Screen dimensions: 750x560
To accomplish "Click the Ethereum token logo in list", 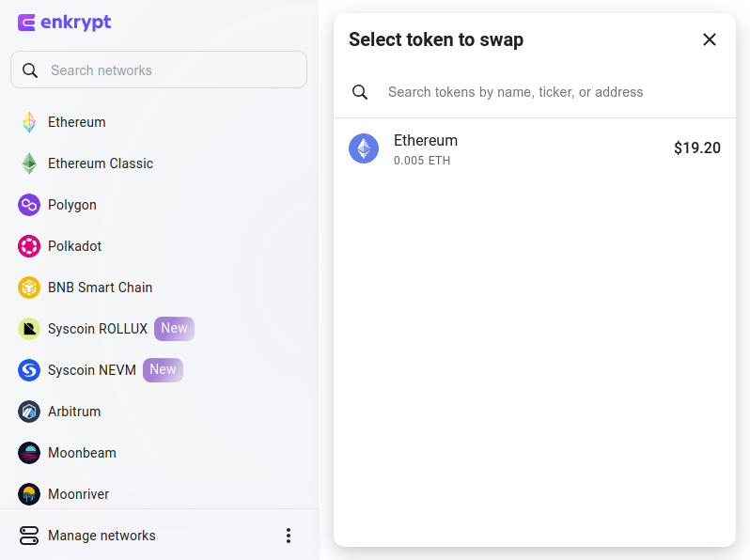I will pos(364,148).
